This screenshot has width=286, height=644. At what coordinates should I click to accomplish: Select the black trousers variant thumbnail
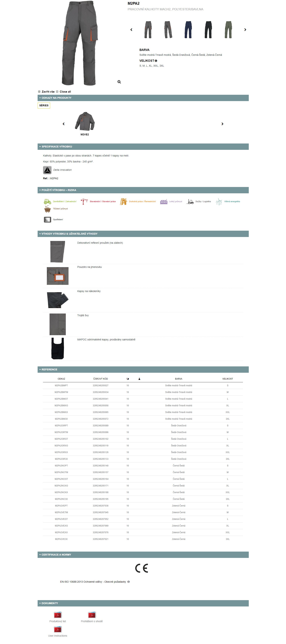(208, 30)
